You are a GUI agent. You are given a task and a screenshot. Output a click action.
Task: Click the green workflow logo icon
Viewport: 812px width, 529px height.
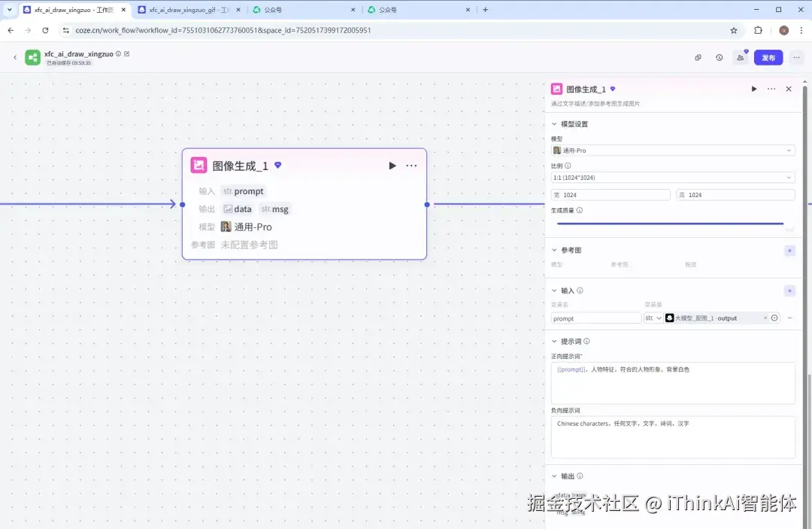[32, 57]
